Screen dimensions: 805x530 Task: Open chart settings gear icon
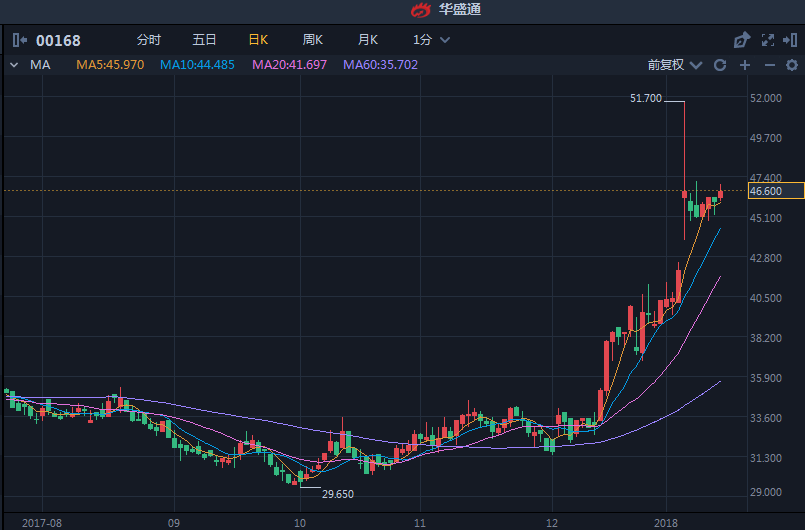[x=791, y=65]
